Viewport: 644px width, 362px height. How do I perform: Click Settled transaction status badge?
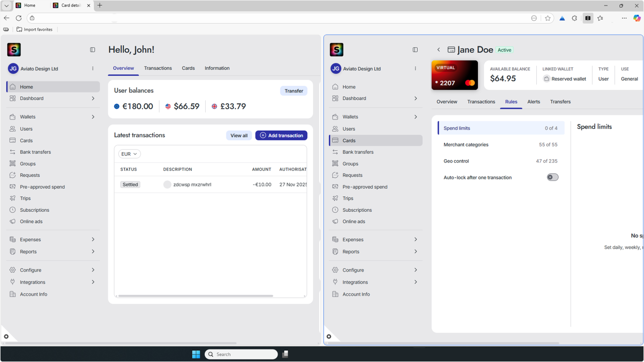pos(130,185)
